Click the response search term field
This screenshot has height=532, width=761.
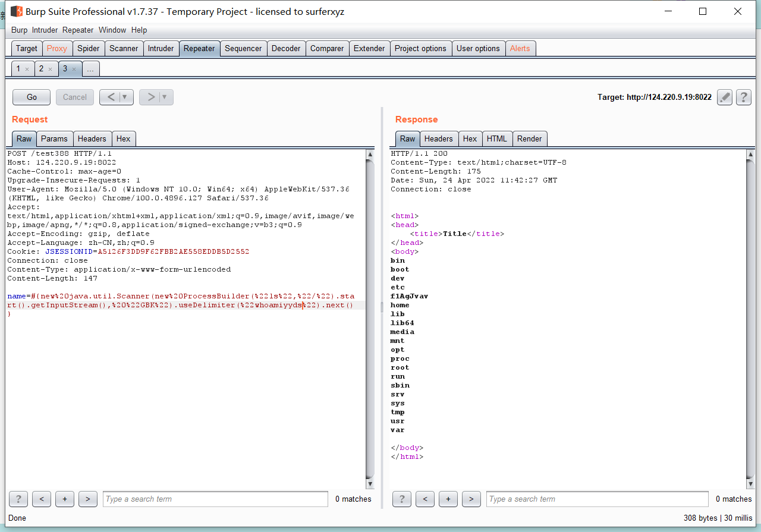coord(598,499)
